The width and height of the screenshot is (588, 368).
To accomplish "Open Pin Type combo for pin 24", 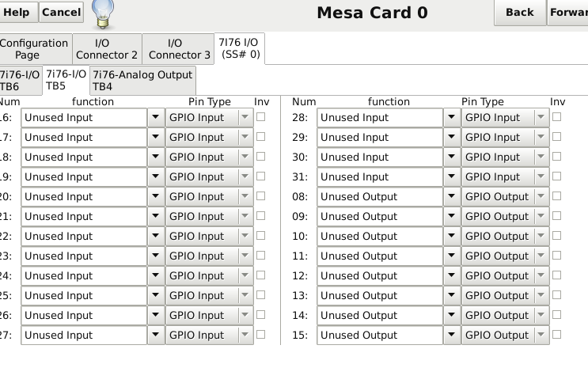I will (210, 275).
